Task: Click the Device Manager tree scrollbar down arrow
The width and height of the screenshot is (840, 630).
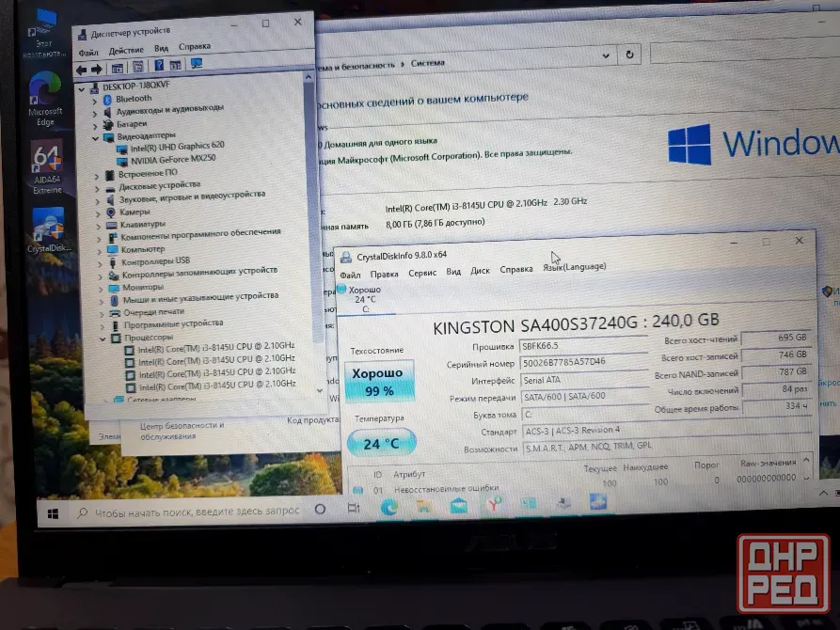Action: point(320,390)
